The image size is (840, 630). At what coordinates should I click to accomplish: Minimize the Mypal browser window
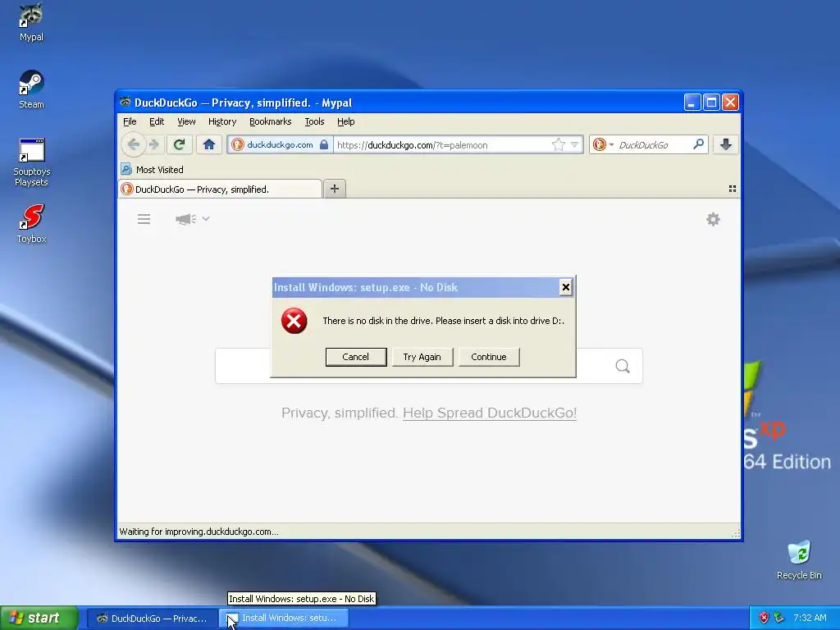(x=692, y=103)
